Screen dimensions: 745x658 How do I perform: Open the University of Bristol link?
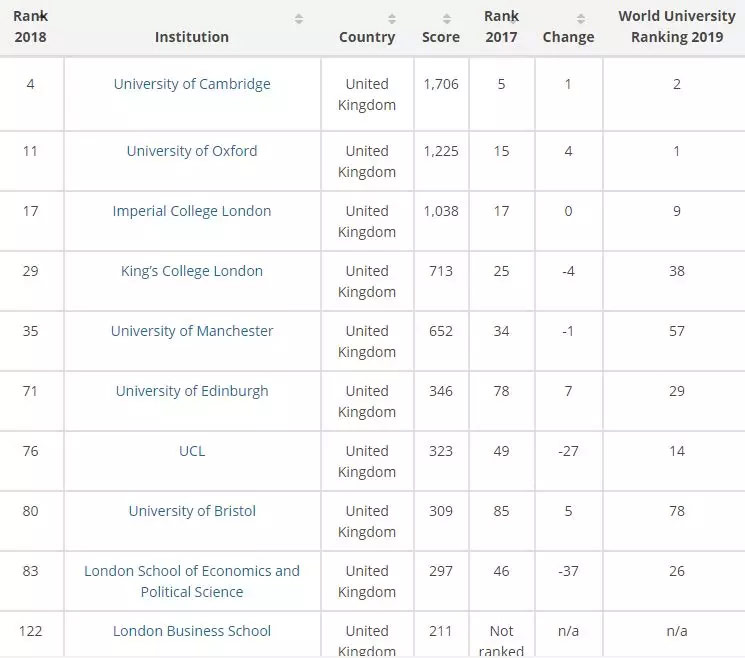[192, 511]
